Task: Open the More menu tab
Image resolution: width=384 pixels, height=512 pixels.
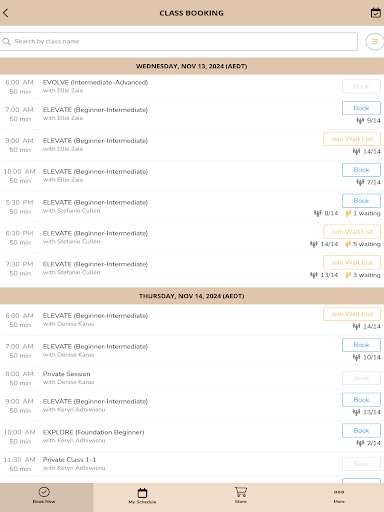Action: (339, 495)
